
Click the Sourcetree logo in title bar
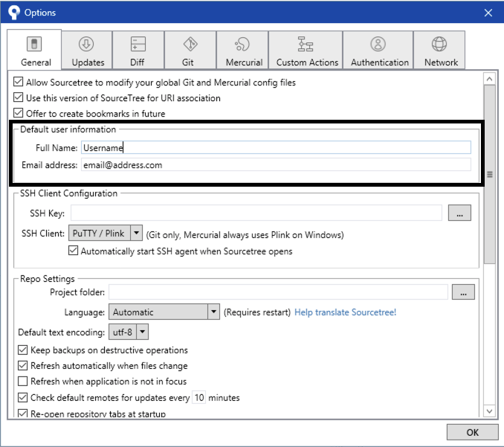pyautogui.click(x=13, y=12)
